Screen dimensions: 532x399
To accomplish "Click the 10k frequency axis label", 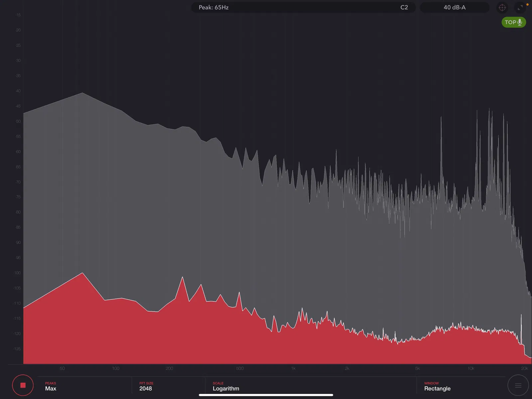I will [x=471, y=368].
